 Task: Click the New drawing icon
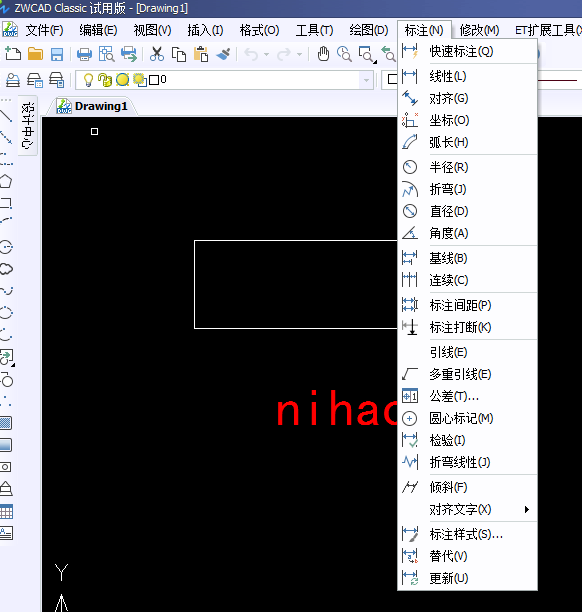(13, 54)
